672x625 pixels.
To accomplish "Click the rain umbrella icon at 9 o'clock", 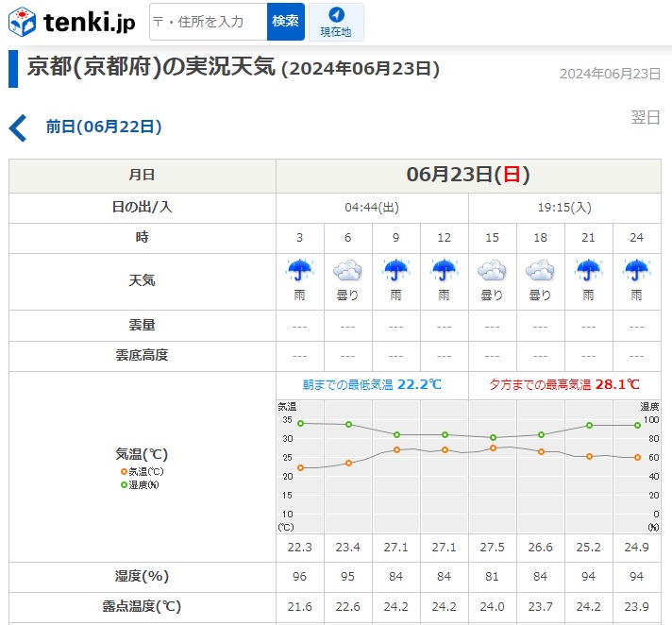I will (396, 272).
